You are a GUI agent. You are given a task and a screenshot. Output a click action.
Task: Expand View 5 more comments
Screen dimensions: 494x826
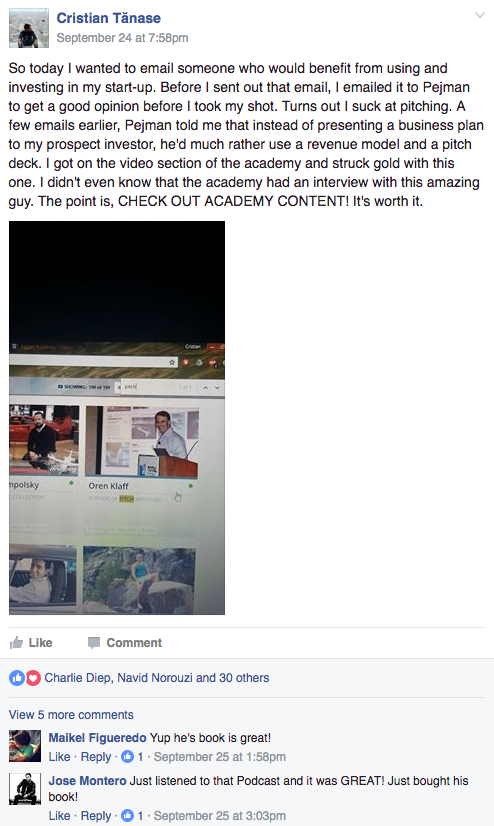[71, 715]
